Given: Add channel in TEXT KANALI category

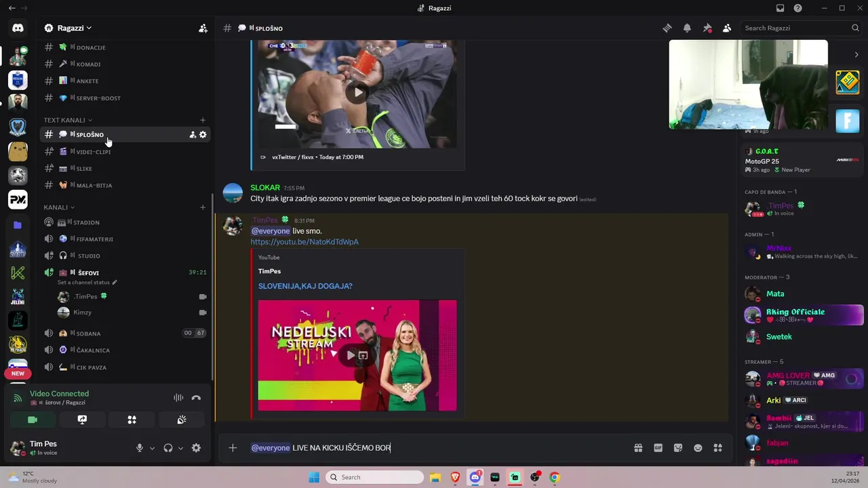Looking at the screenshot, I should pos(203,120).
